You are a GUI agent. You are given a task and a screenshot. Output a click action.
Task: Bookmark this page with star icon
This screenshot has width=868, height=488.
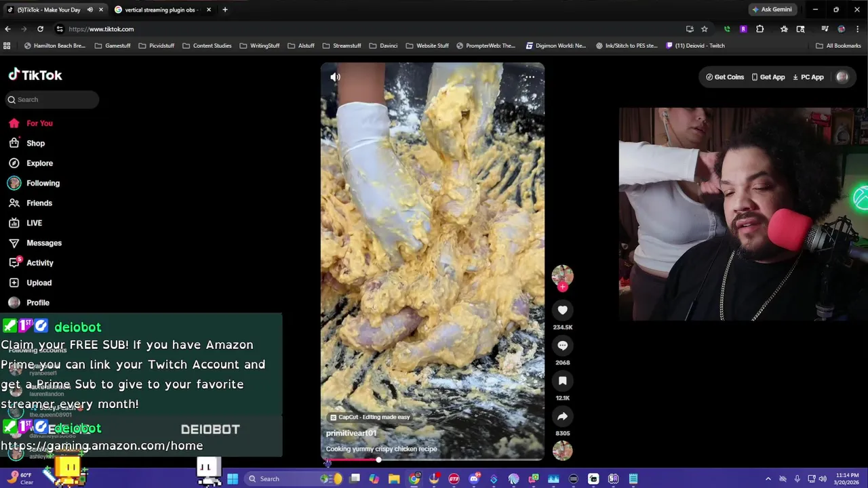(x=705, y=29)
